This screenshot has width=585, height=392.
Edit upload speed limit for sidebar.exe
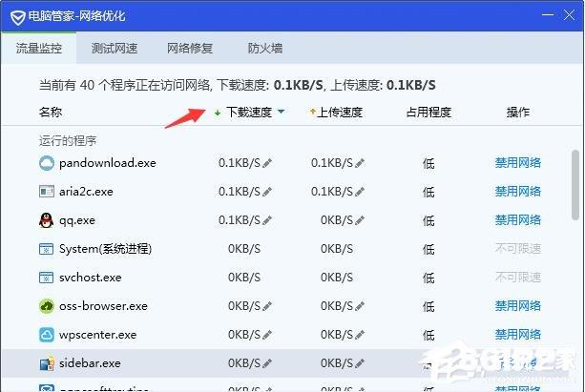360,363
